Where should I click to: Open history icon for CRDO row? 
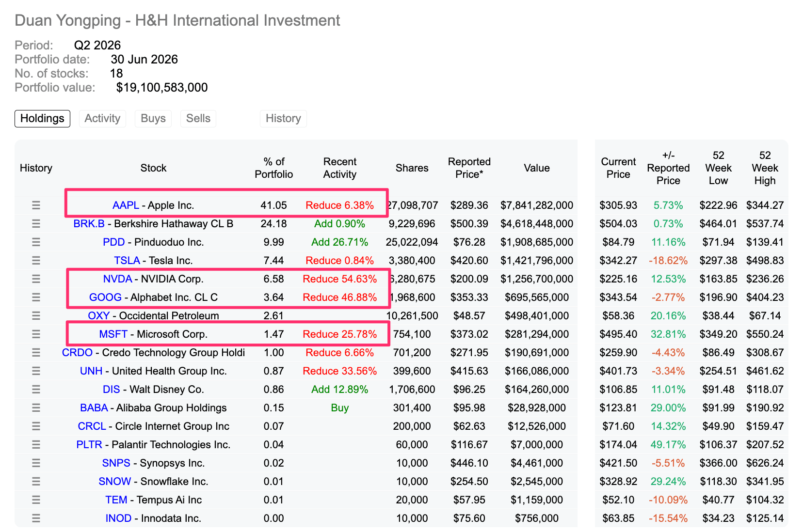(36, 353)
